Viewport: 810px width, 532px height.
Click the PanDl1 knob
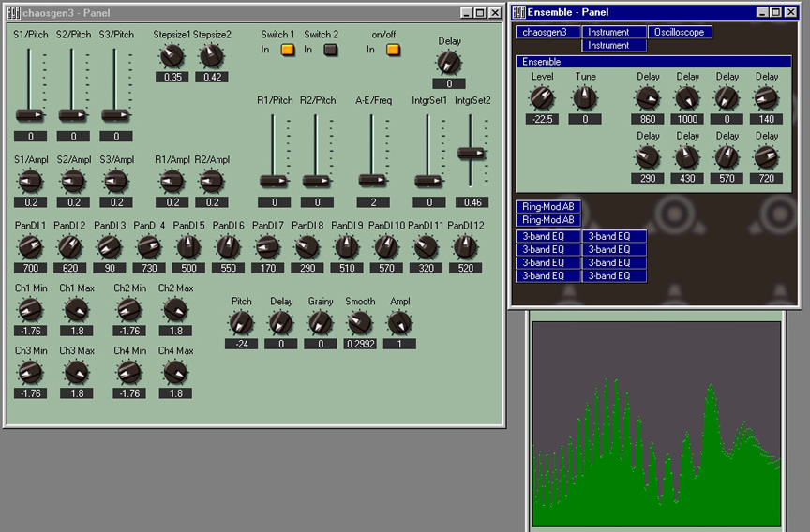[x=30, y=247]
